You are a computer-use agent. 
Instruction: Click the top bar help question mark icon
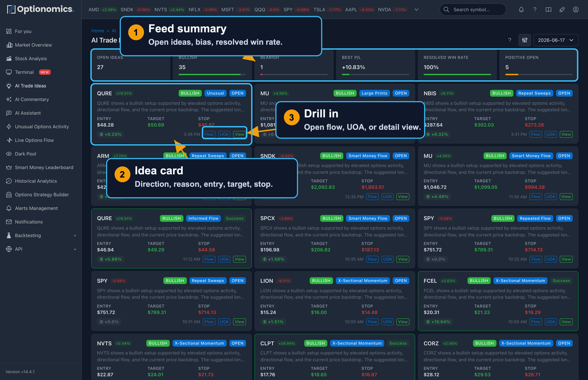point(535,10)
